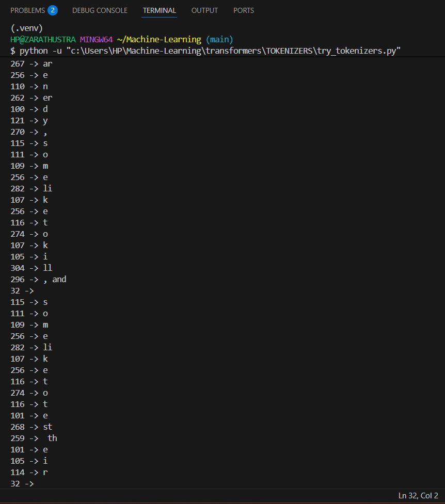The height and width of the screenshot is (504, 445).
Task: Click the output line '296 -> , and'
Action: click(38, 280)
